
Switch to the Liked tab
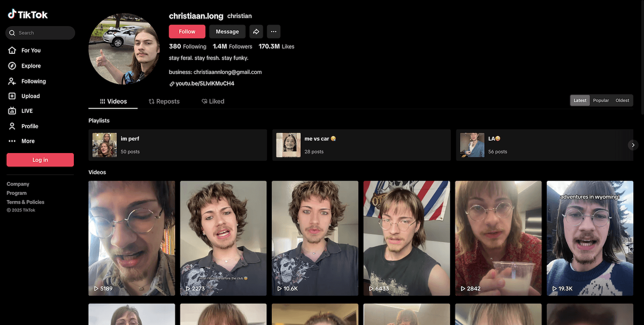click(x=213, y=101)
